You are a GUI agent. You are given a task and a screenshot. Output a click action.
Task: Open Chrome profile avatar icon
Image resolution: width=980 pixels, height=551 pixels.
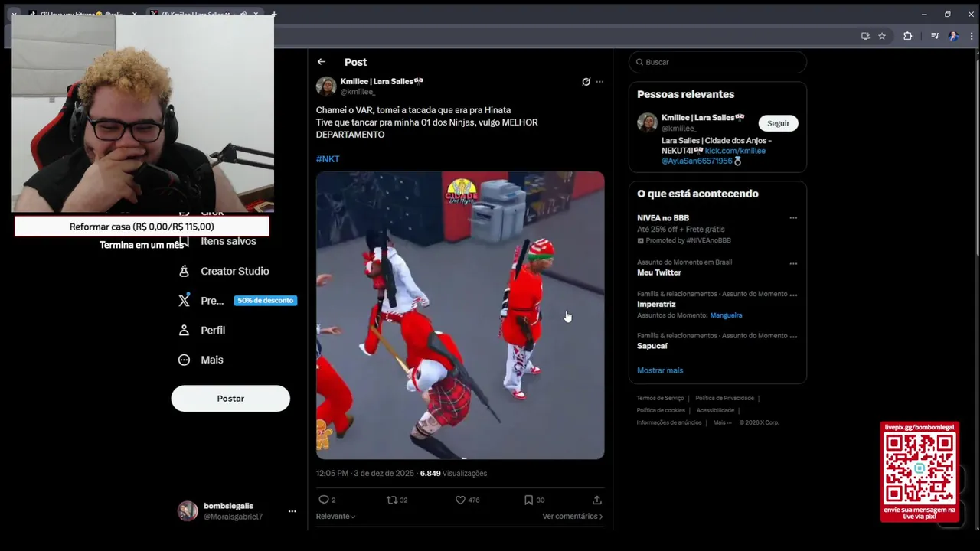click(953, 36)
